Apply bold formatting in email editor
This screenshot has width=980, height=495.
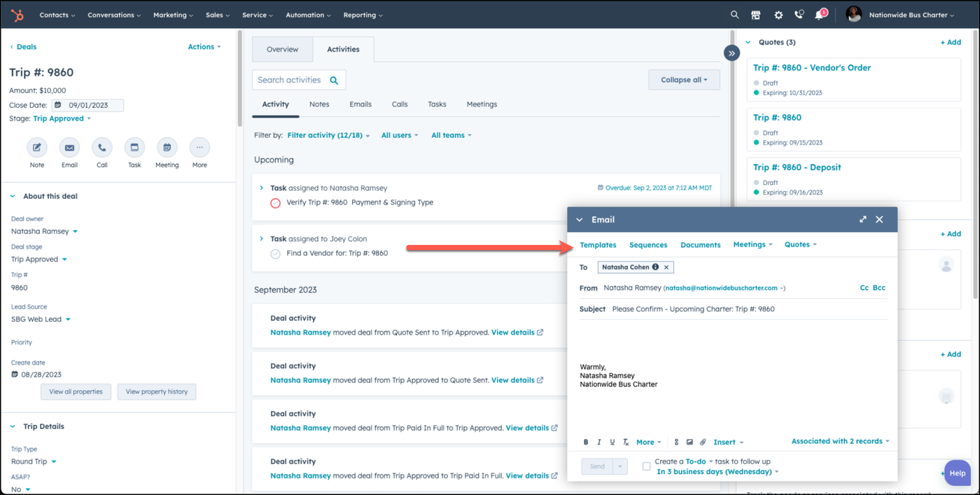coord(586,442)
